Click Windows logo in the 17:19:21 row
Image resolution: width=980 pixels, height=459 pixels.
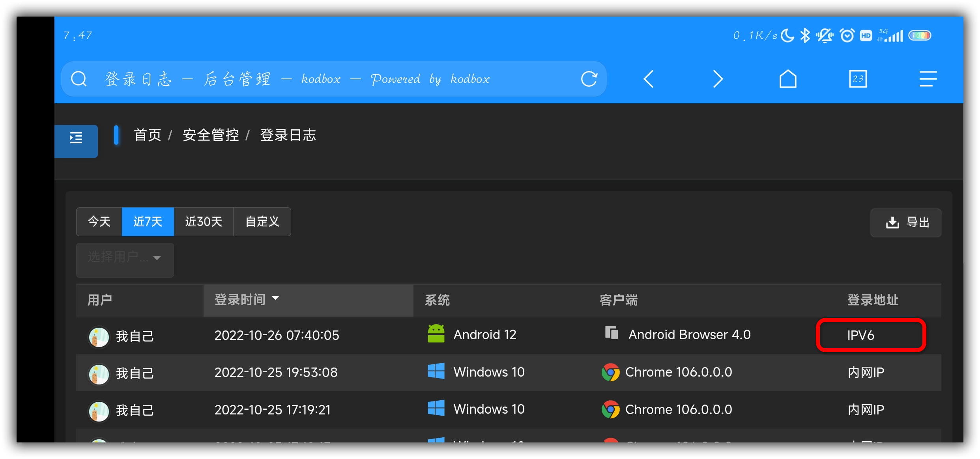click(x=436, y=408)
